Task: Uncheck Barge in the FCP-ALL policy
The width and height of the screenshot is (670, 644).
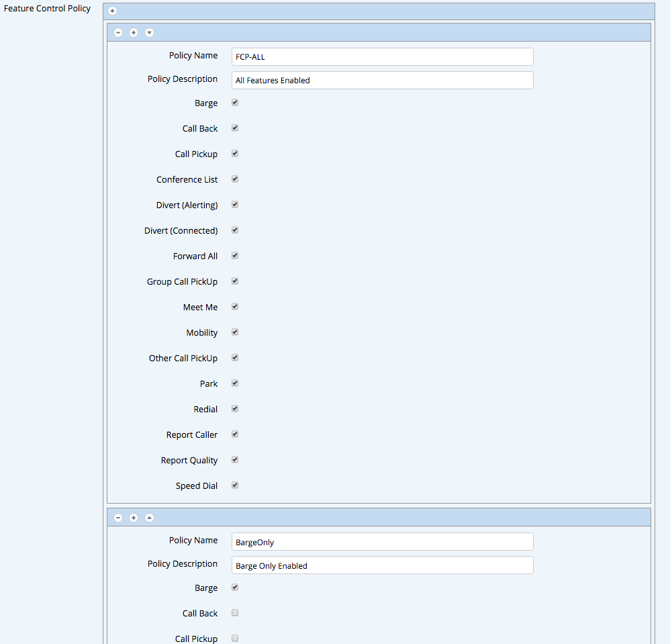Action: pos(235,103)
